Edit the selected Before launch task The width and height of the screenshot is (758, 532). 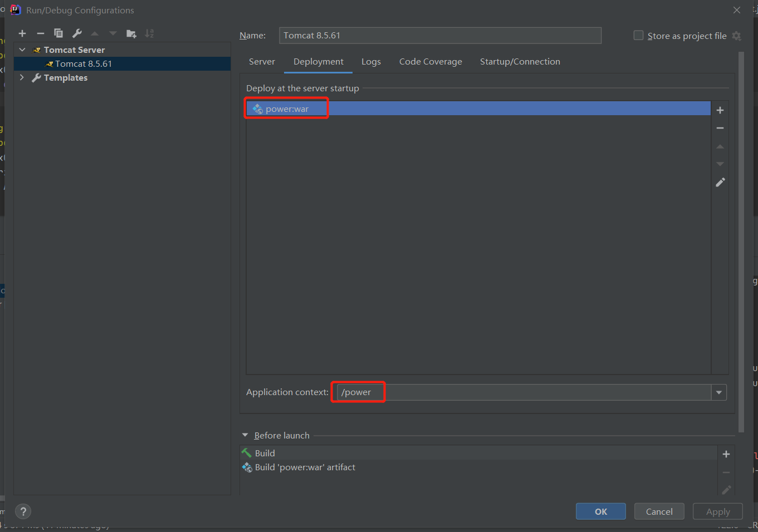(x=726, y=490)
